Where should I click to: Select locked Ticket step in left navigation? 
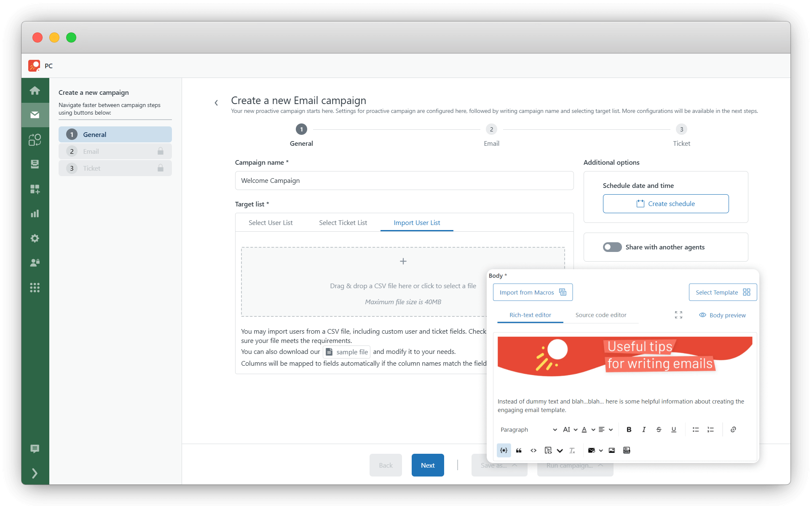click(x=115, y=168)
